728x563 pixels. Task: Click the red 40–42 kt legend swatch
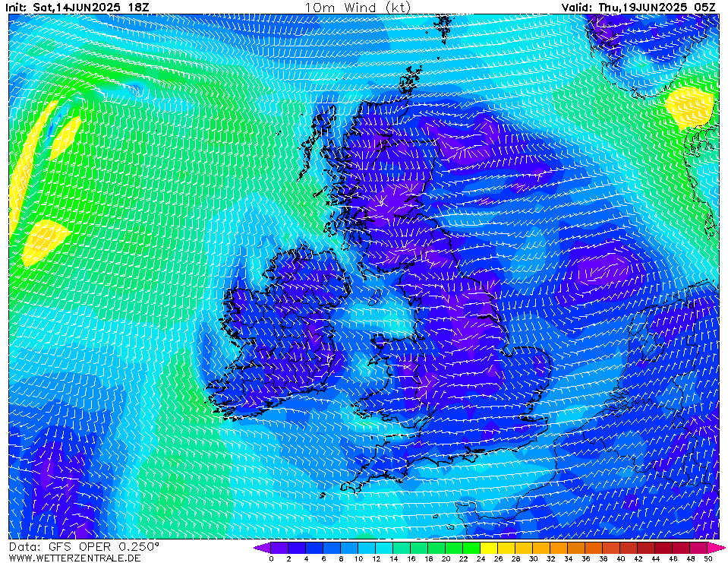(629, 548)
